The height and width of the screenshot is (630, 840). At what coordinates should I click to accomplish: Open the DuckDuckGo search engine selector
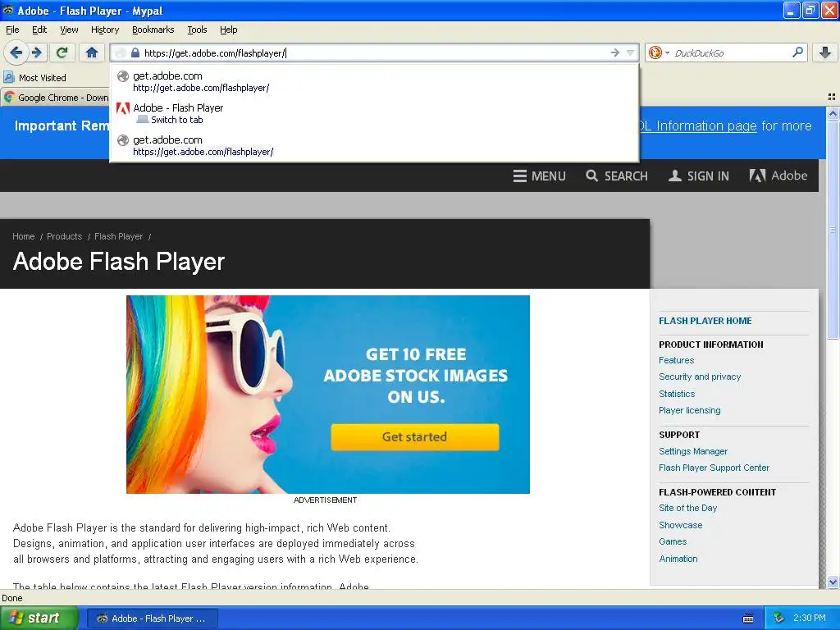[659, 52]
